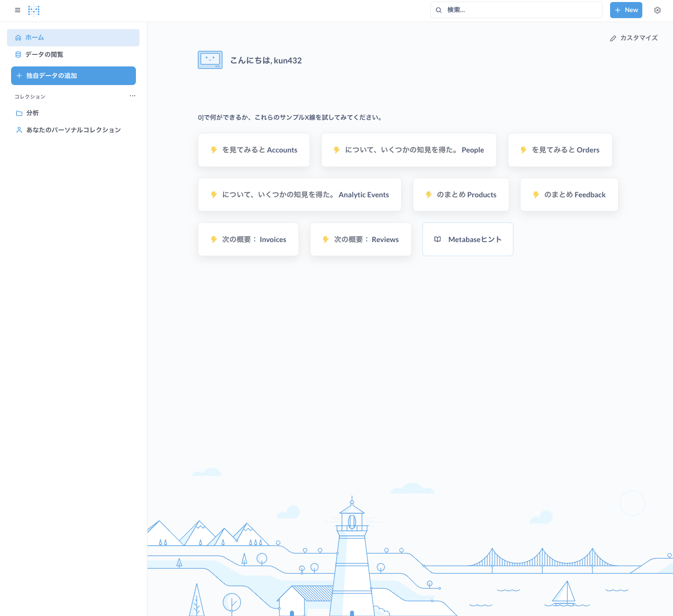Open the コレクション ellipsis options menu
Viewport: 673px width, 616px height.
(x=132, y=96)
